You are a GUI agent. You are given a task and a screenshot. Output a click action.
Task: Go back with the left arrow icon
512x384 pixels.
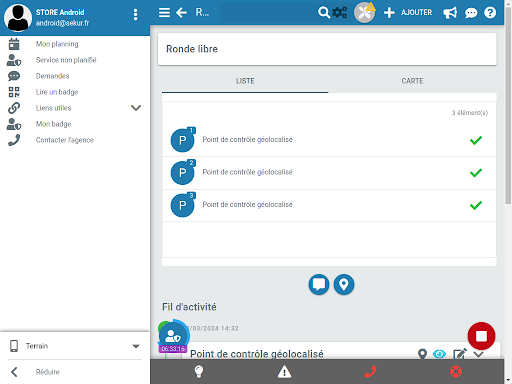click(181, 13)
